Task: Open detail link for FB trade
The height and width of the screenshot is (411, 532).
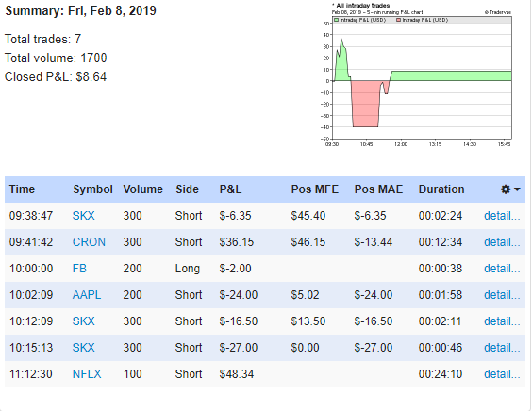Action: pos(502,269)
